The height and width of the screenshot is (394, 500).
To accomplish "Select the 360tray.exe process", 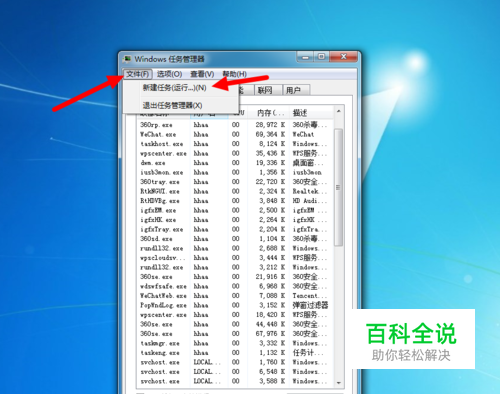I will point(160,182).
